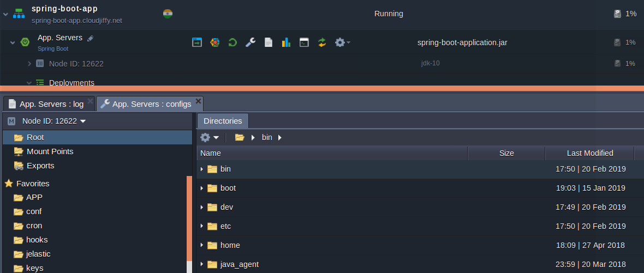Close the App. Servers : log tab
The height and width of the screenshot is (273, 644).
[91, 101]
